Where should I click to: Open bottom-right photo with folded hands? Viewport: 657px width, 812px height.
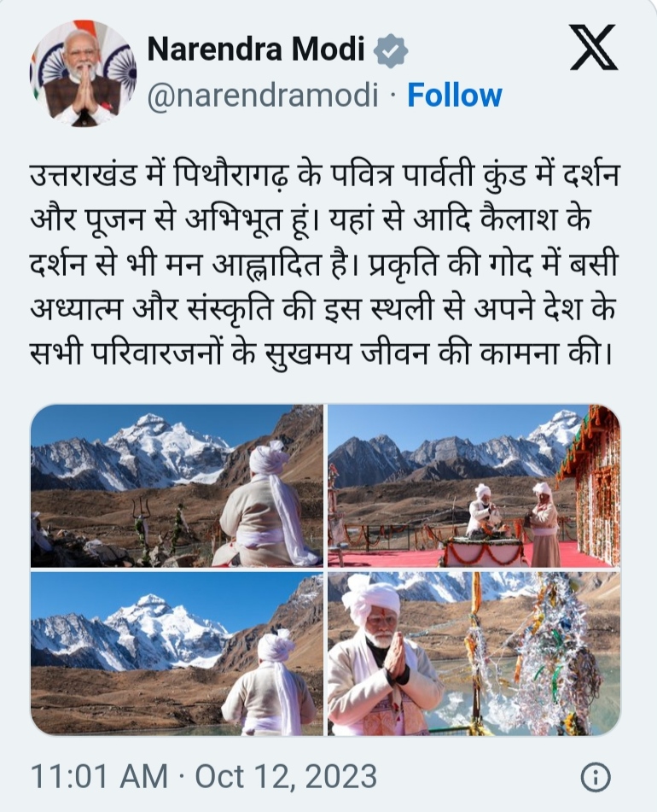tap(474, 653)
